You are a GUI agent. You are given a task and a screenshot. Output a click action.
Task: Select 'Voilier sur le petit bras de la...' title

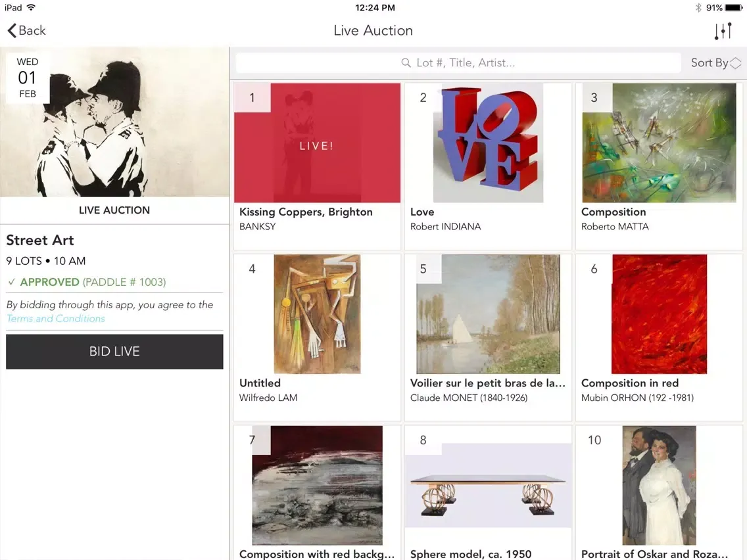point(488,383)
